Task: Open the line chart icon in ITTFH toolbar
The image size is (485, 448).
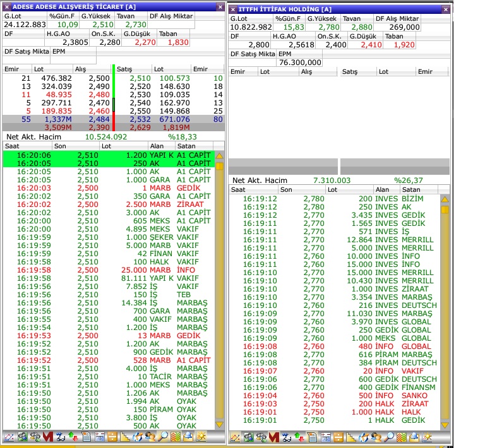Action: click(x=235, y=437)
